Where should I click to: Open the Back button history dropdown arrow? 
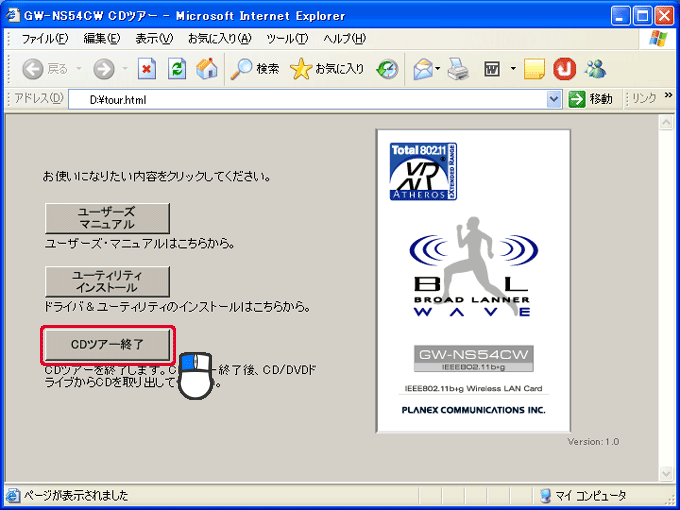(79, 69)
